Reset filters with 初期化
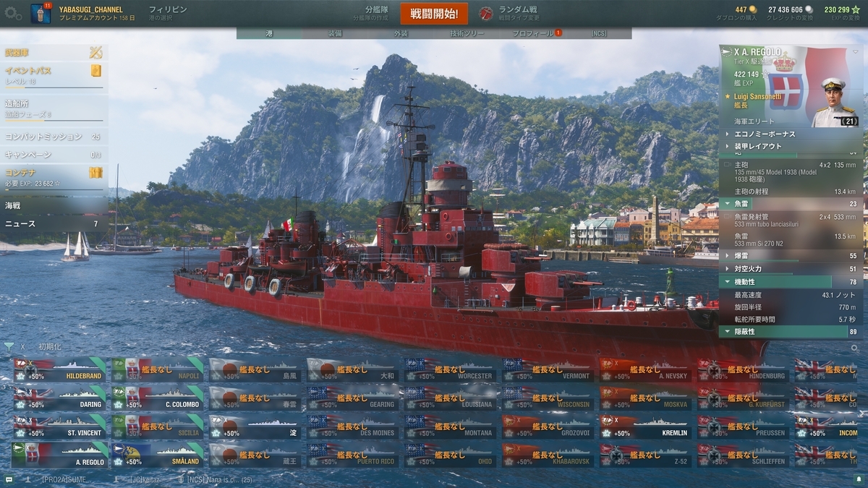The image size is (868, 488). click(x=50, y=347)
